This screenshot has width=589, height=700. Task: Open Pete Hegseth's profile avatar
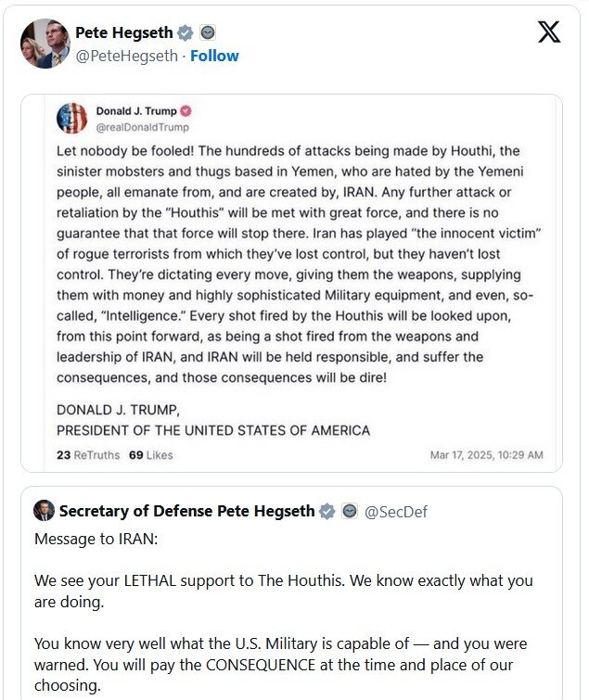45,43
